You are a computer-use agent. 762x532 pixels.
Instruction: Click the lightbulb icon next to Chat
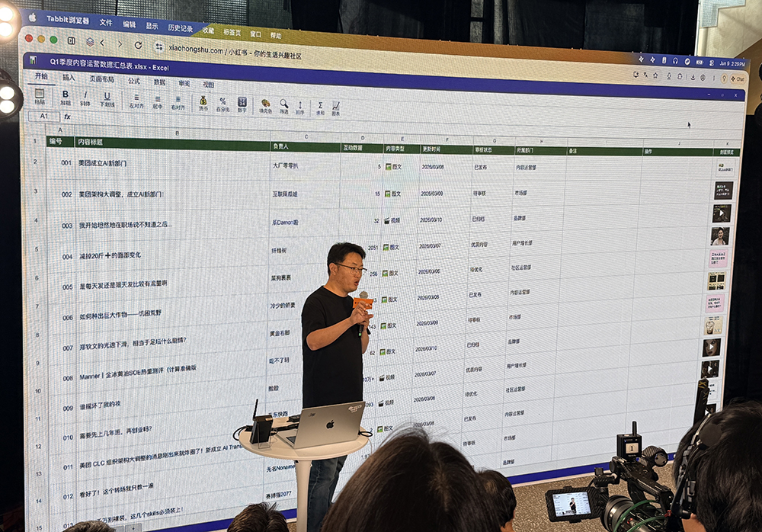(x=724, y=79)
